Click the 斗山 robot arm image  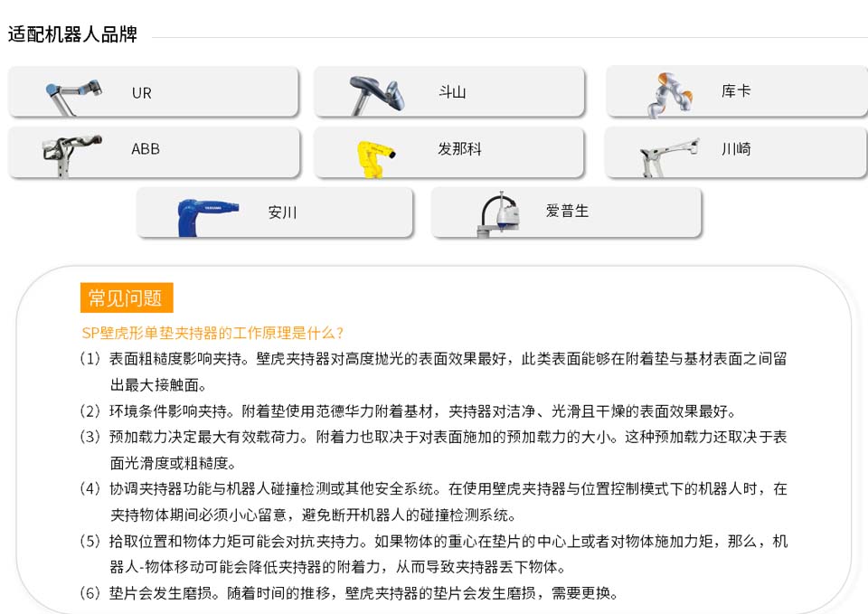tap(377, 95)
